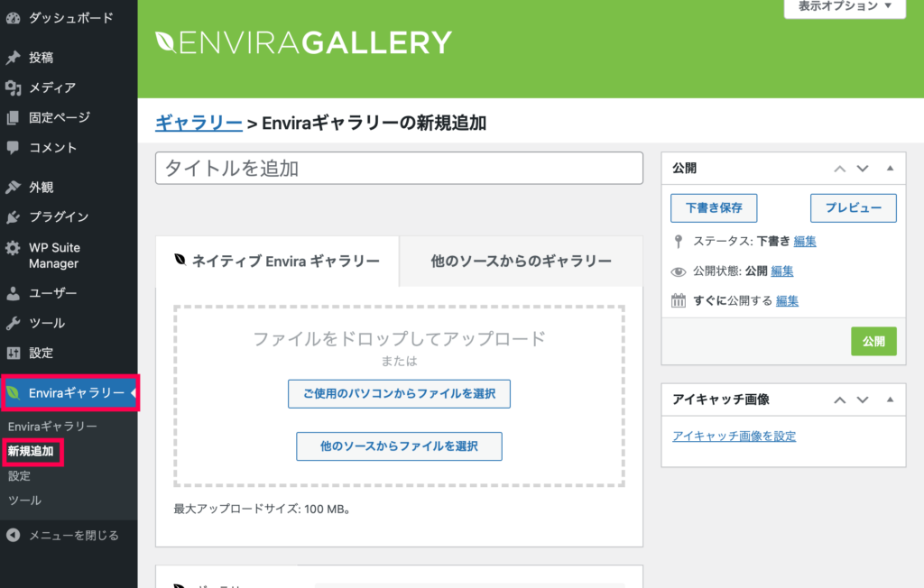
Task: Click the status pin icon next to ステータス
Action: pyautogui.click(x=679, y=241)
